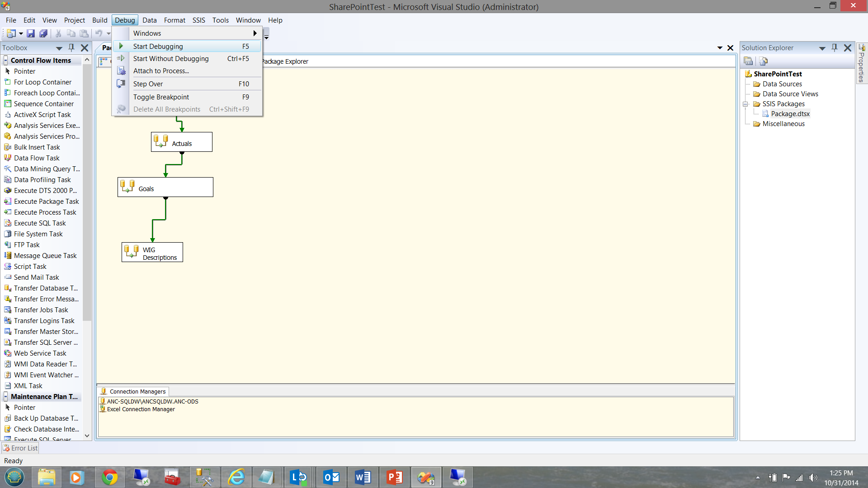Viewport: 868px width, 488px height.
Task: Toggle Breakpoint from the Debug menu
Action: tap(161, 97)
